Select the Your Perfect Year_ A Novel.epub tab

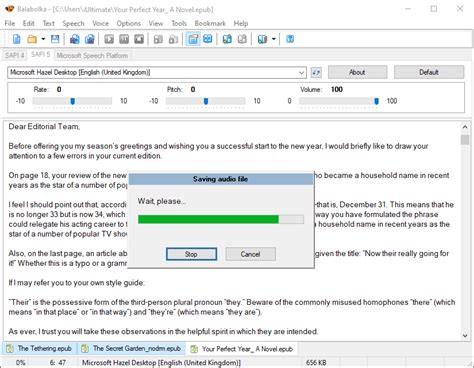[x=242, y=349]
